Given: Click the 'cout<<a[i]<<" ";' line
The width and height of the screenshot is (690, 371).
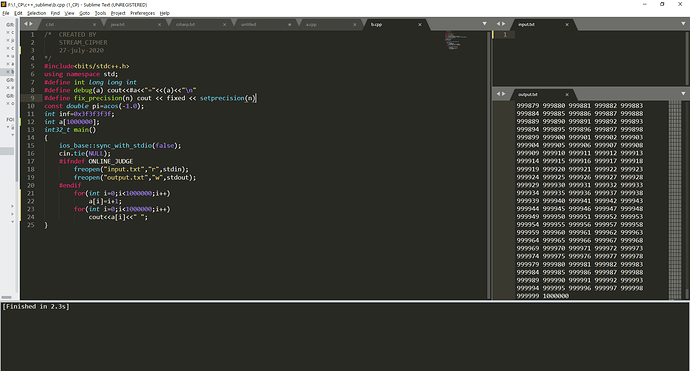Looking at the screenshot, I should pyautogui.click(x=118, y=217).
